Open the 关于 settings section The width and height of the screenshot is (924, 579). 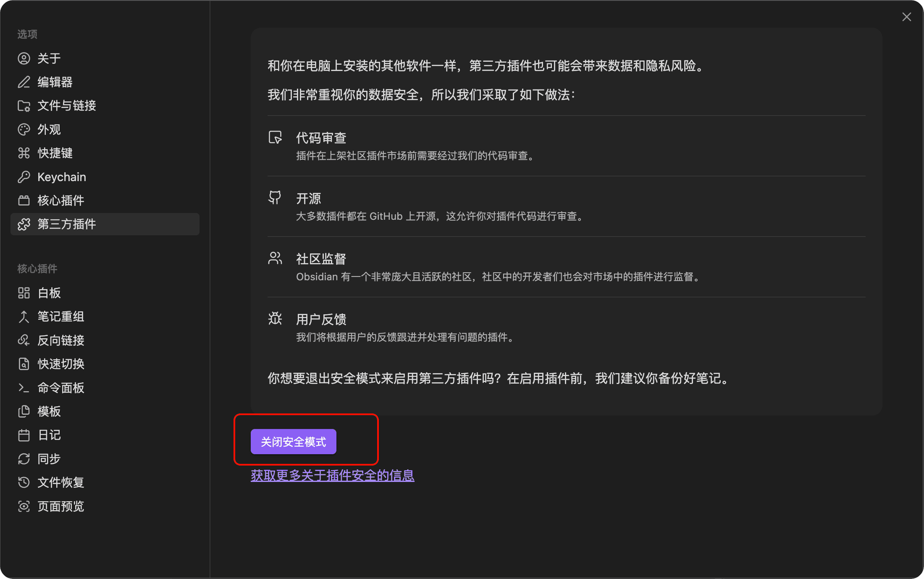(x=48, y=58)
